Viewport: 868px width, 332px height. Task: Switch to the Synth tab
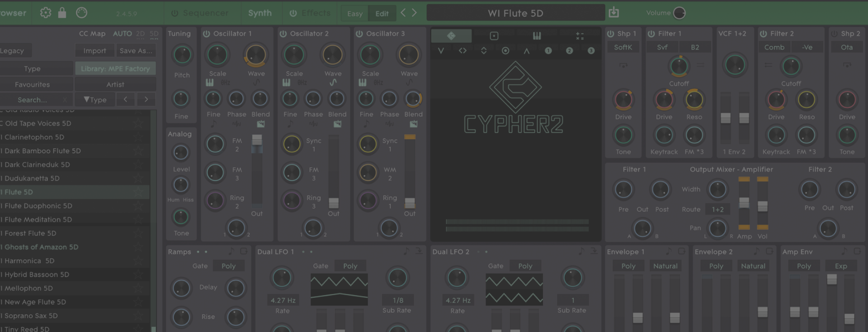point(260,13)
